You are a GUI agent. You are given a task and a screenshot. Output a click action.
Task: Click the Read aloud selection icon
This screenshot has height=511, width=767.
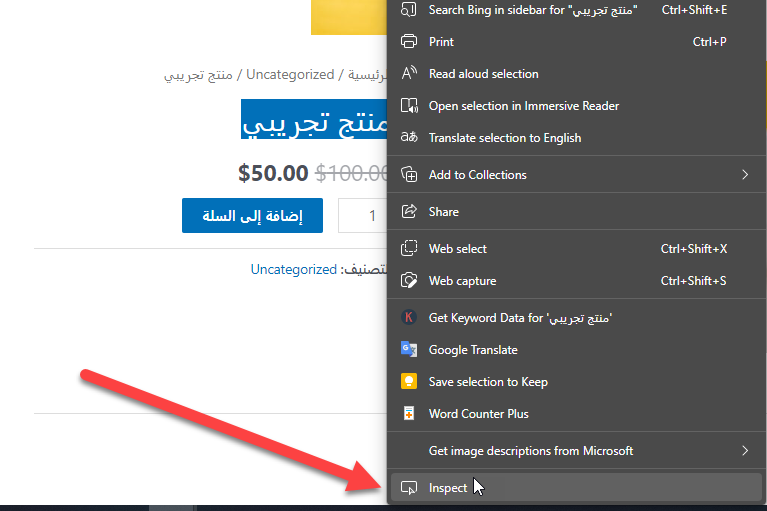click(408, 74)
